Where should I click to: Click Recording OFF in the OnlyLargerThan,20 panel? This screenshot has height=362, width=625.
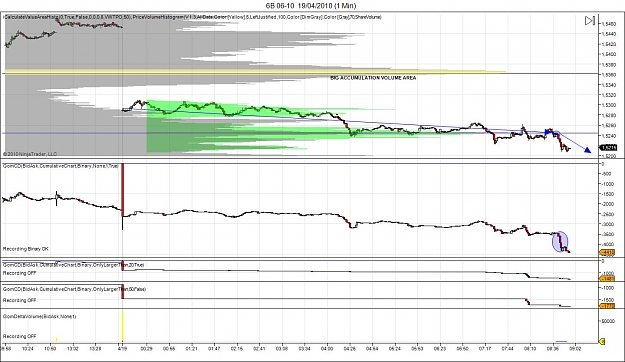(20, 273)
